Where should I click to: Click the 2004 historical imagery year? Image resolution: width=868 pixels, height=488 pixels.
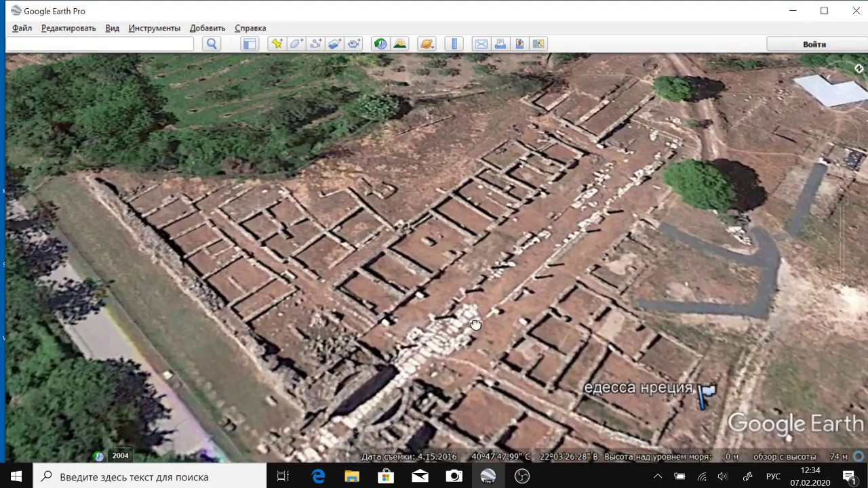(x=120, y=455)
